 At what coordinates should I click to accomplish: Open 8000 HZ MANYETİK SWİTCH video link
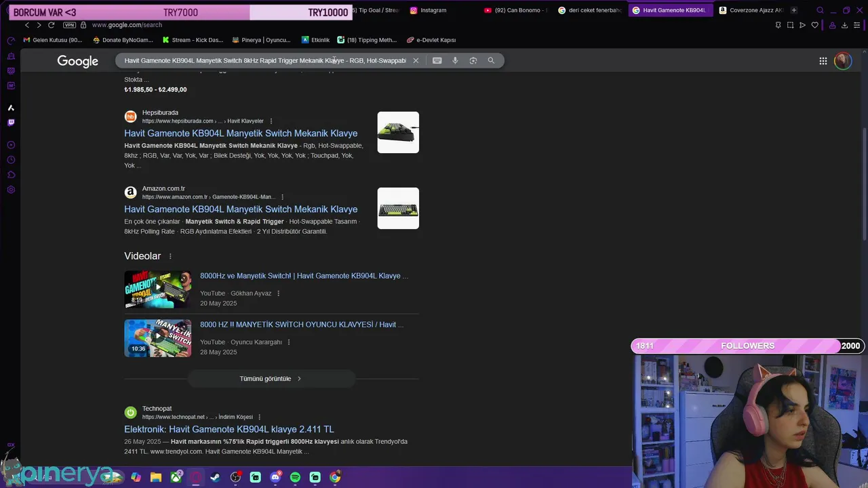pos(302,325)
